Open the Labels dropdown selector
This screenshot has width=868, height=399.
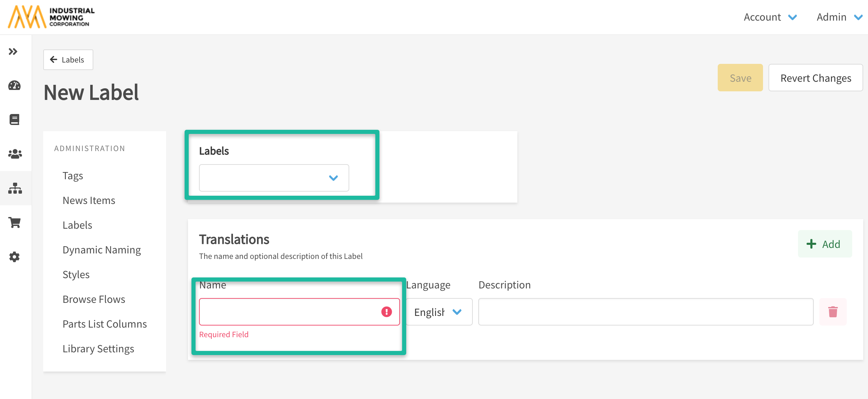(274, 178)
